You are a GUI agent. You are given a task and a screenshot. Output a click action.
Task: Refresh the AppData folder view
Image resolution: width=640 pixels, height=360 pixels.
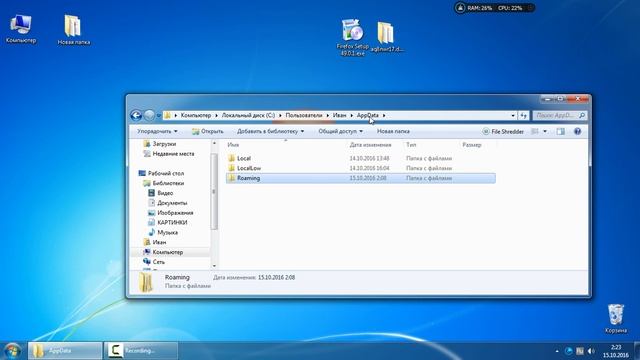click(524, 116)
